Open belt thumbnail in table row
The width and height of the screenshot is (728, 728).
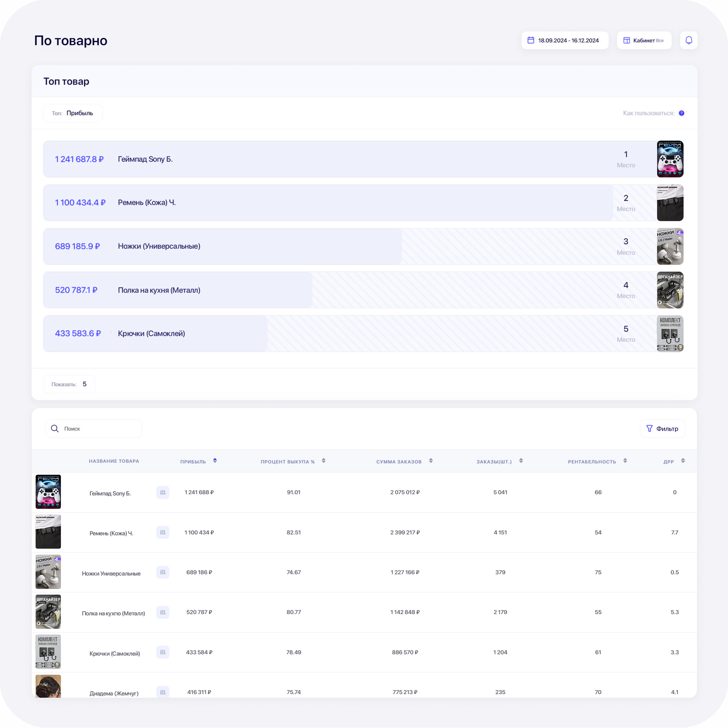(x=48, y=532)
